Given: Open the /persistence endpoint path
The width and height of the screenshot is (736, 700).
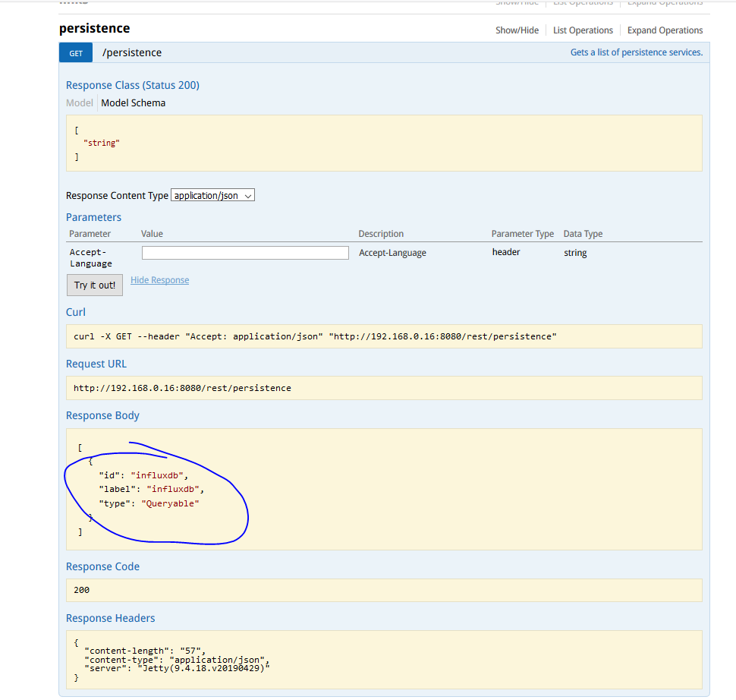Looking at the screenshot, I should [132, 53].
